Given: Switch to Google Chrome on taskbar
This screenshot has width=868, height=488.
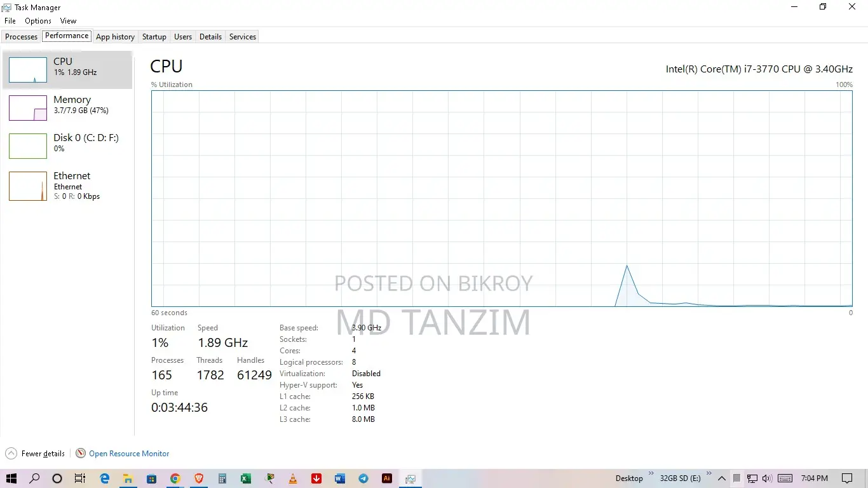Looking at the screenshot, I should tap(175, 478).
